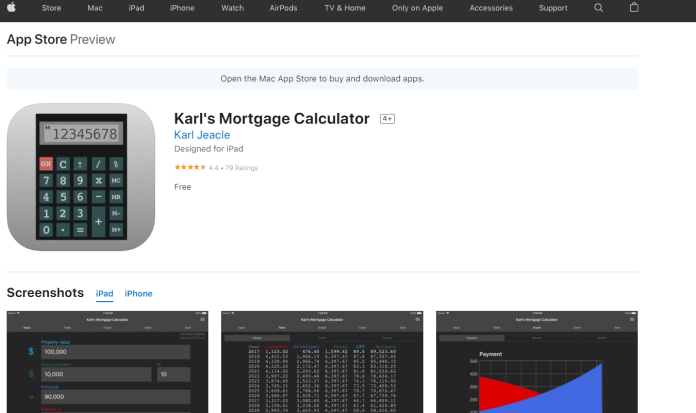Open the shopping bag icon
The image size is (696, 413).
click(634, 7)
